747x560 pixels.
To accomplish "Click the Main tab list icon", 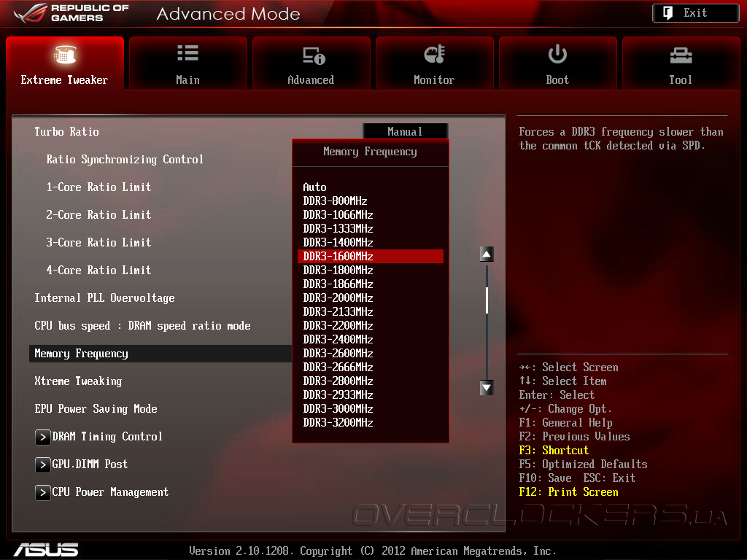I will [x=187, y=52].
